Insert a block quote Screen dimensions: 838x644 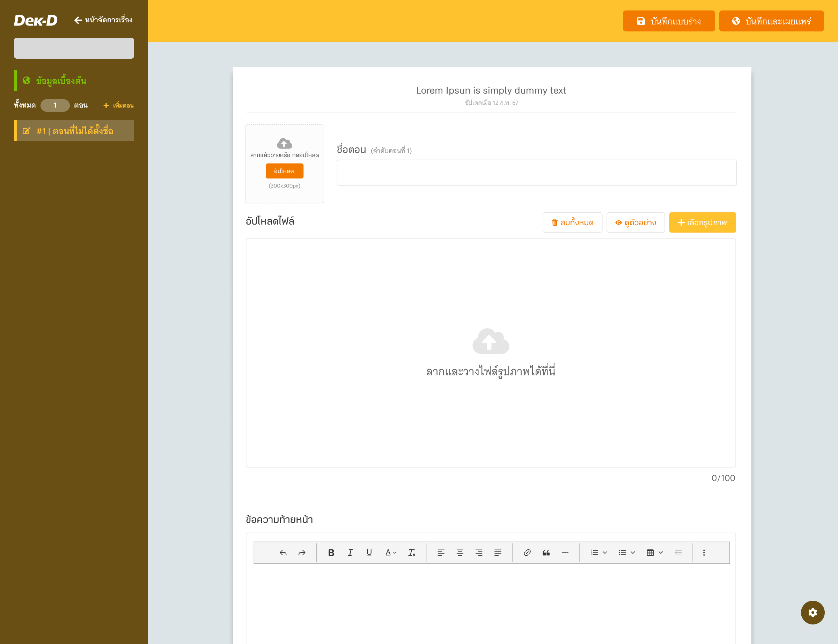pyautogui.click(x=546, y=552)
